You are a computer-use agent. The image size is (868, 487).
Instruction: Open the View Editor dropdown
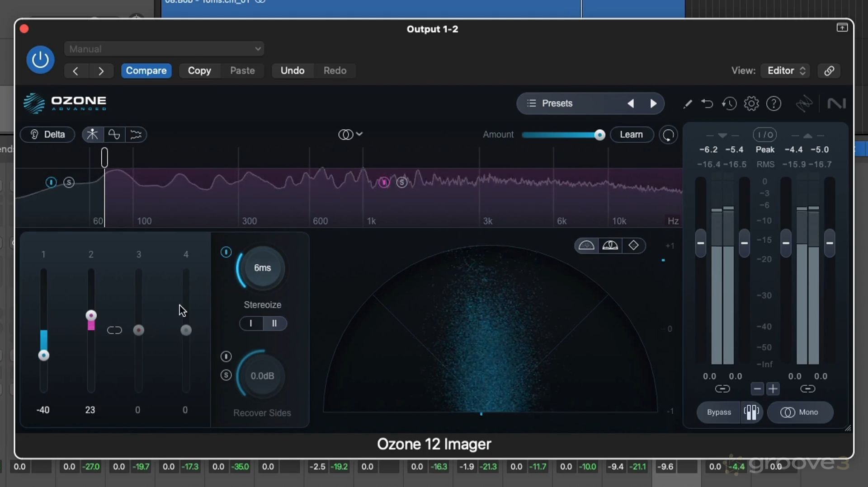tap(785, 70)
